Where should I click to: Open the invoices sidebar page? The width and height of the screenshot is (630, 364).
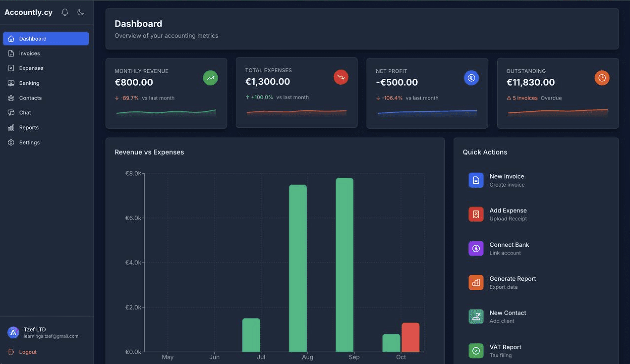(29, 53)
